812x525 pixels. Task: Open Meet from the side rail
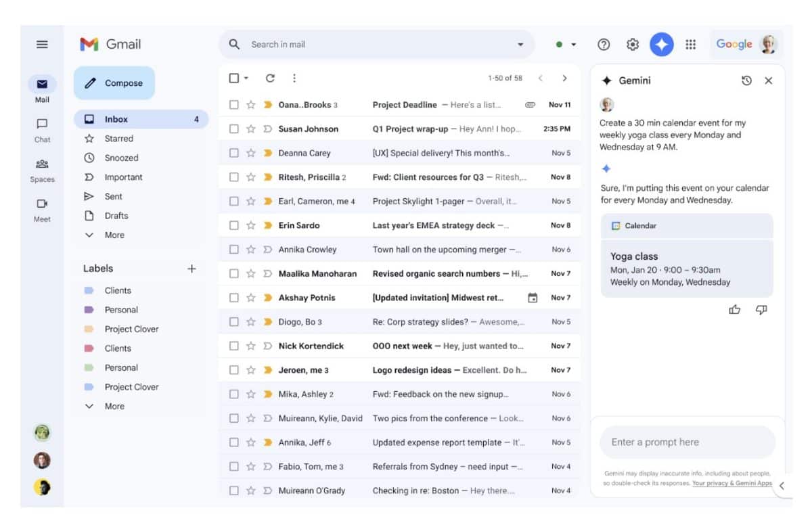point(42,210)
